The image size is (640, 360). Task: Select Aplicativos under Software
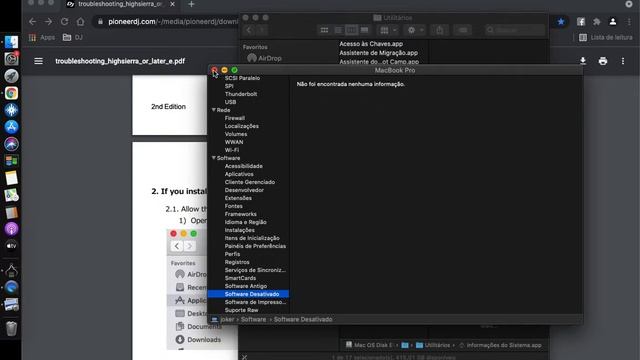coord(239,174)
